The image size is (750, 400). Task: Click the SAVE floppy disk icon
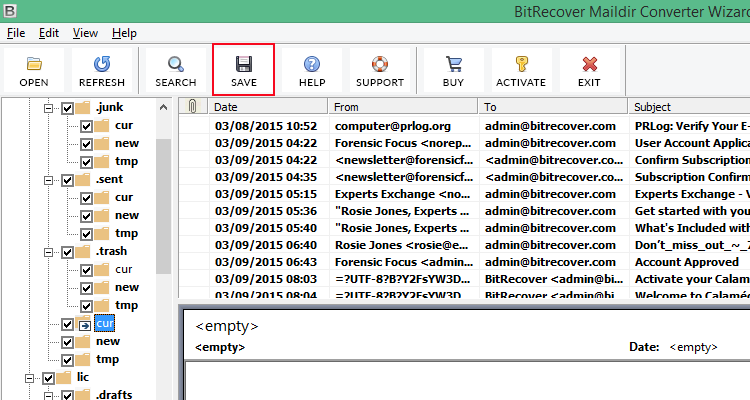[x=243, y=64]
